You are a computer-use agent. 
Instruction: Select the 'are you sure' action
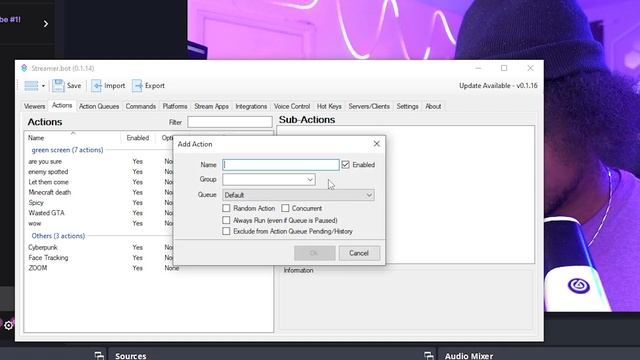point(45,162)
